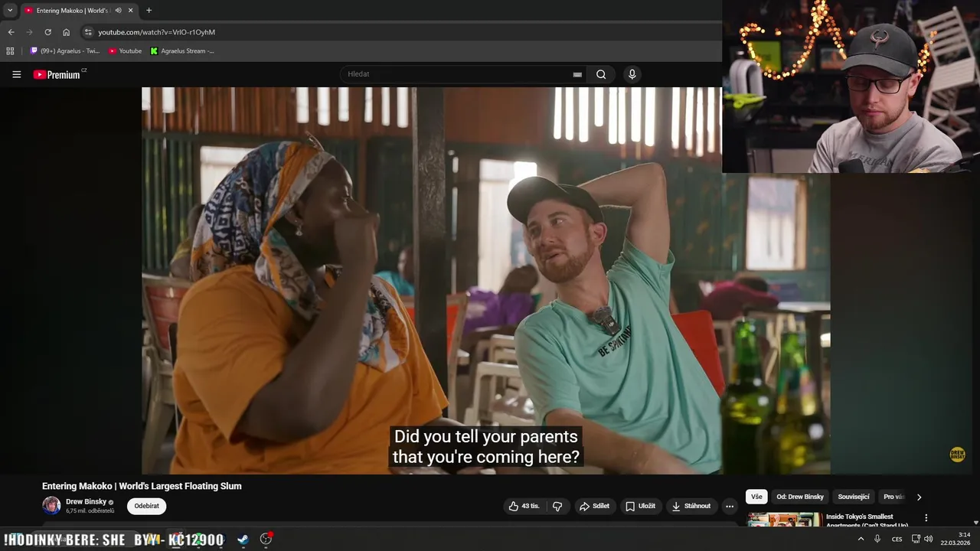This screenshot has width=980, height=551.
Task: Open the YouTube hamburger guide menu
Action: [x=16, y=74]
